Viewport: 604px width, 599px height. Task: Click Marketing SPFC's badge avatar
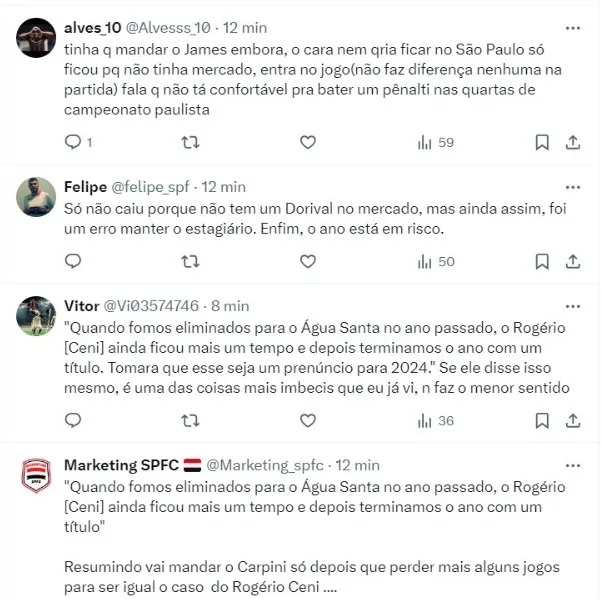tap(36, 475)
